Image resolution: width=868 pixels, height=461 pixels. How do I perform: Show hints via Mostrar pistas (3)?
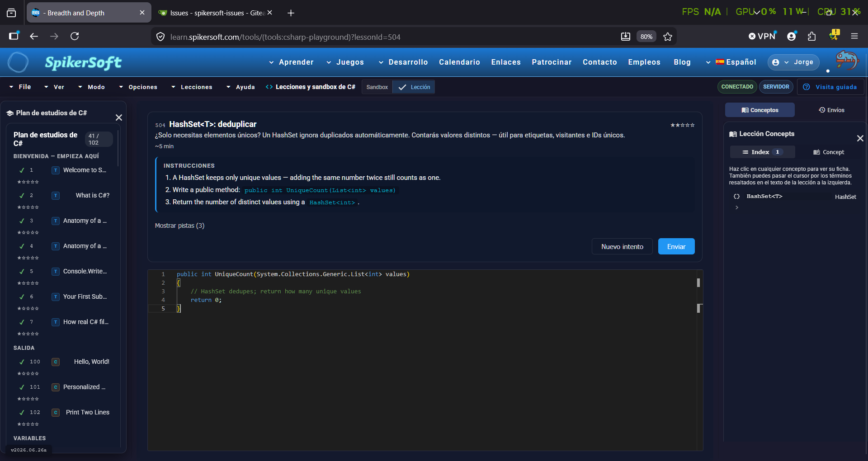point(179,226)
